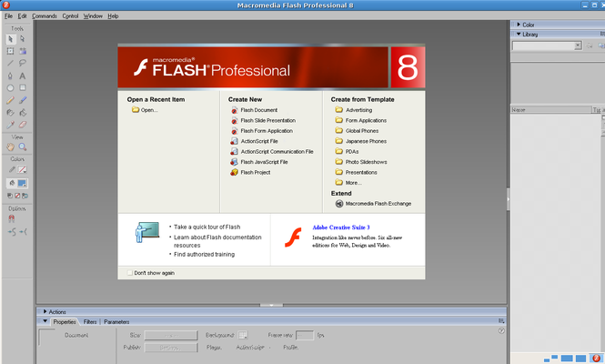Select the Eraser tool

click(x=23, y=124)
